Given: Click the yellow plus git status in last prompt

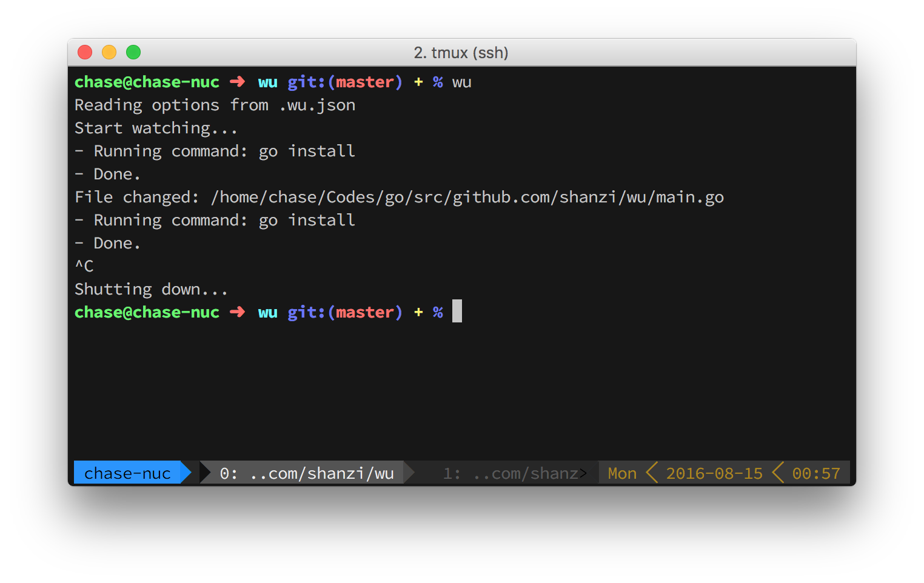Looking at the screenshot, I should coord(418,312).
